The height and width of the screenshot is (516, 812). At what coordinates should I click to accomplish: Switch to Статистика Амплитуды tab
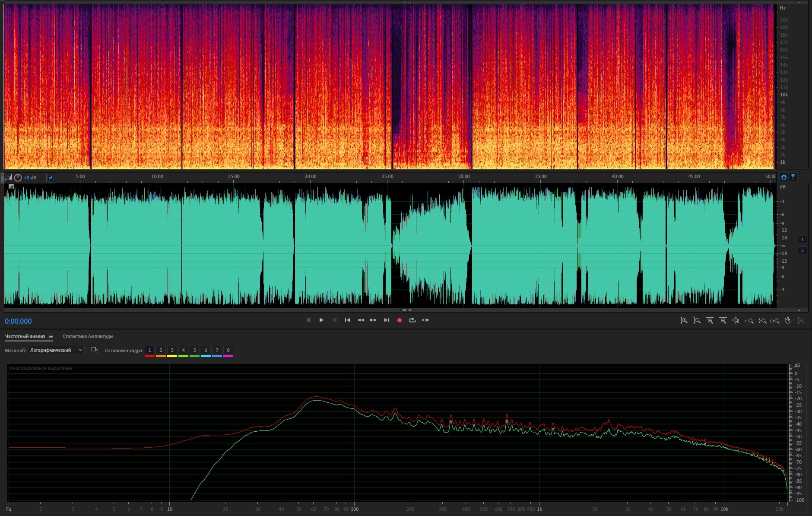88,336
